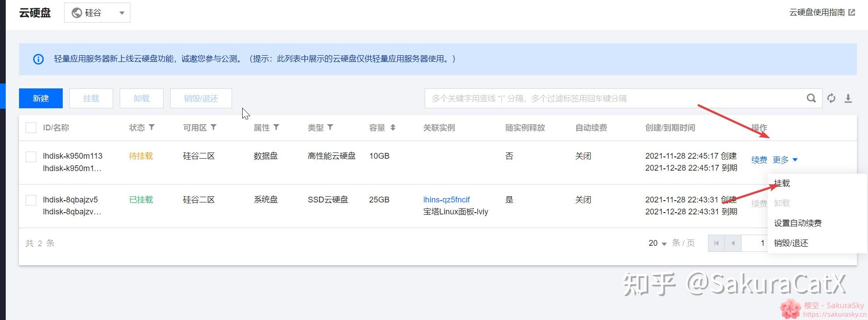Click the 卸载 toolbar button

click(141, 98)
